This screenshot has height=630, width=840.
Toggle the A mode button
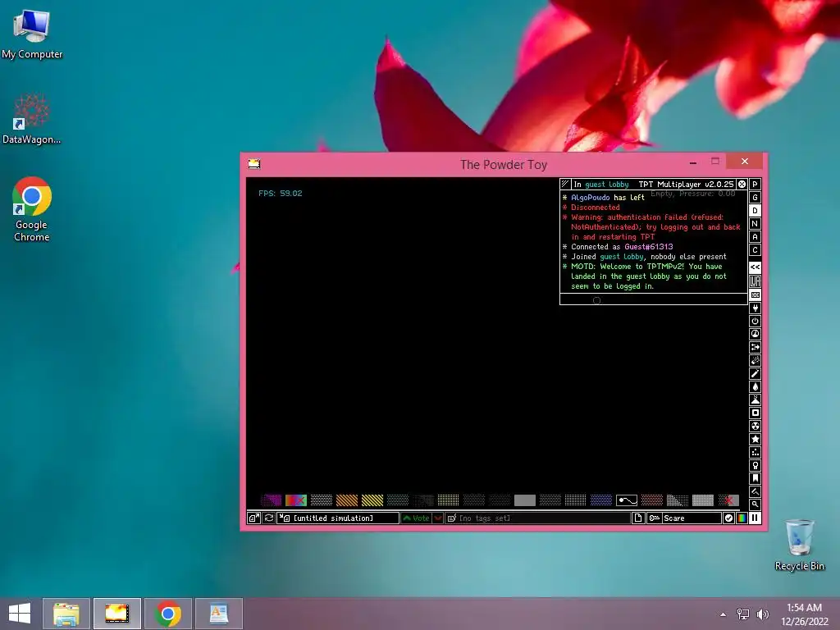tap(755, 237)
